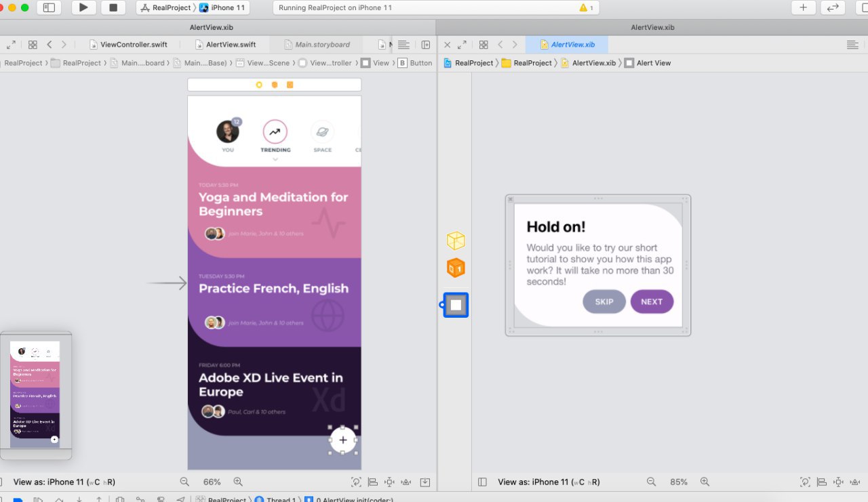The height and width of the screenshot is (502, 868).
Task: Go forward in right editor history
Action: pos(515,45)
